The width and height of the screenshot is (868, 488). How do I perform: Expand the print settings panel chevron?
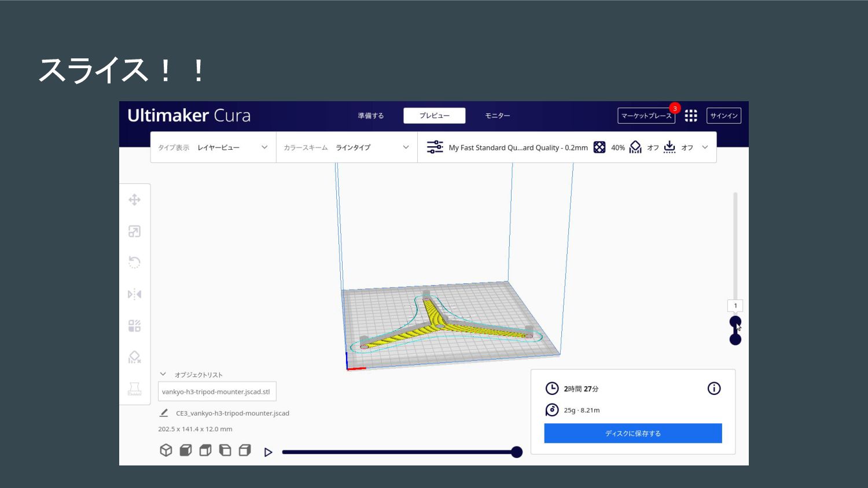pos(705,147)
